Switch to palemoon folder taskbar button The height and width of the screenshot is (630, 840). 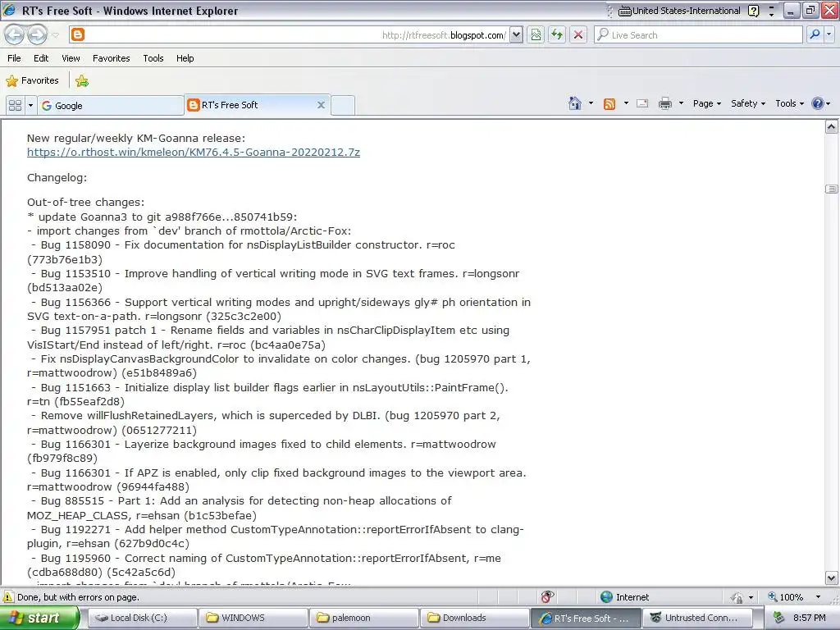[x=363, y=618]
